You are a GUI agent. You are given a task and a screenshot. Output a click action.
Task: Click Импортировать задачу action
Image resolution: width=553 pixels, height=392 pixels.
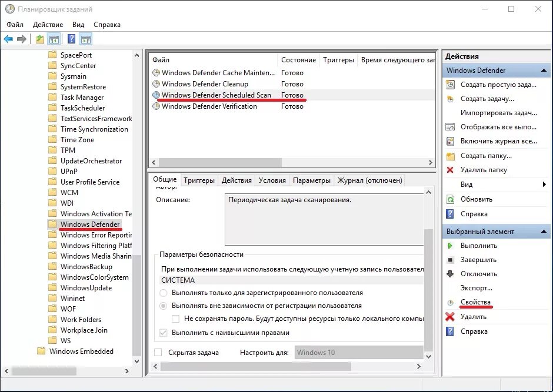point(499,113)
